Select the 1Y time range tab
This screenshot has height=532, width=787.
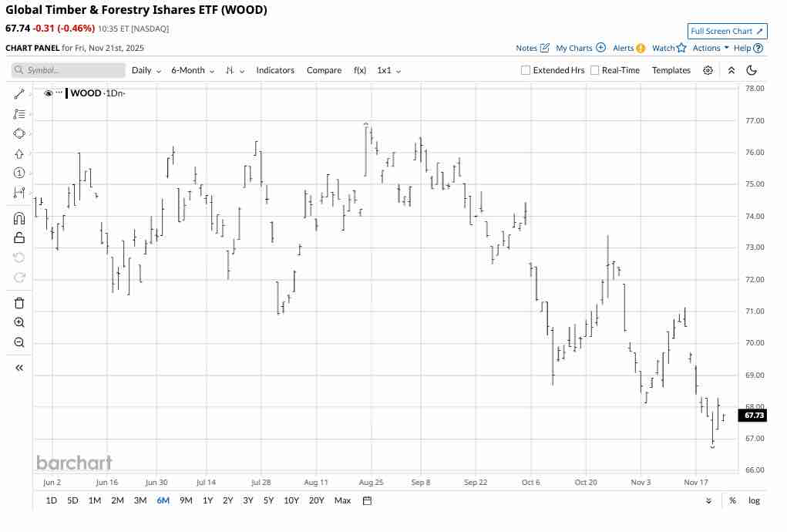[x=208, y=500]
